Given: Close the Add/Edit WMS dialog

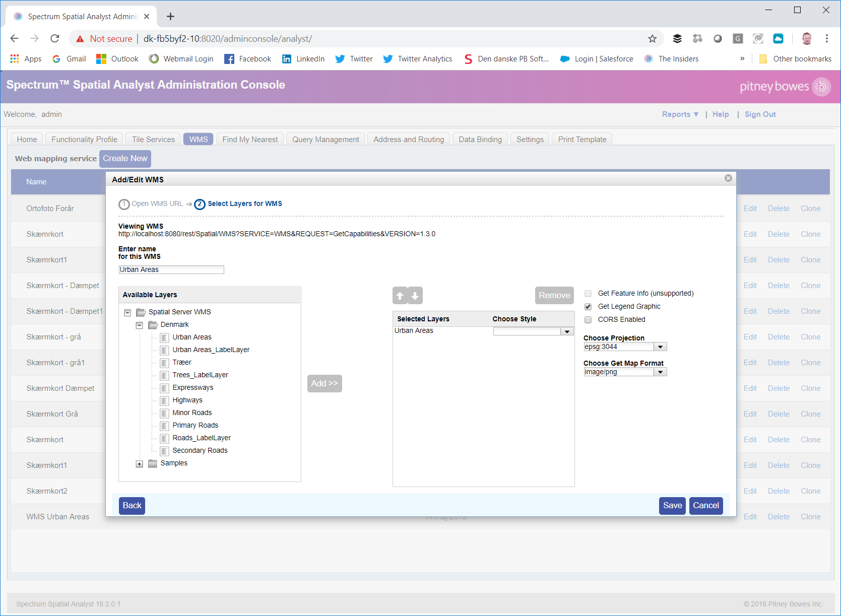Looking at the screenshot, I should coord(728,178).
